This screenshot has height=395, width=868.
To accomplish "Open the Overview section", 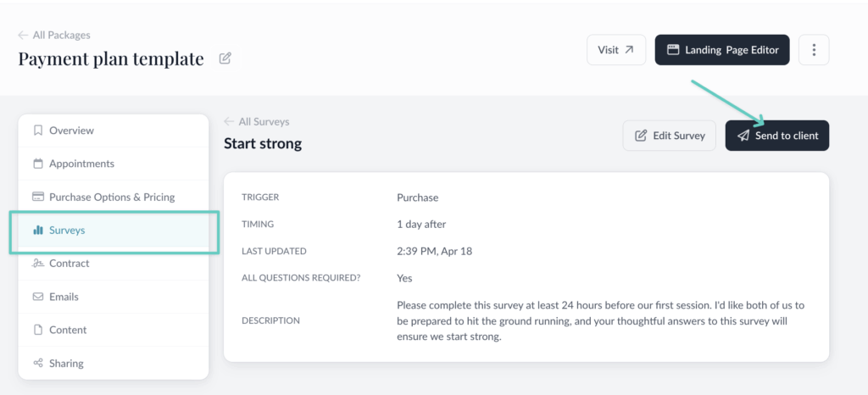I will pos(71,131).
